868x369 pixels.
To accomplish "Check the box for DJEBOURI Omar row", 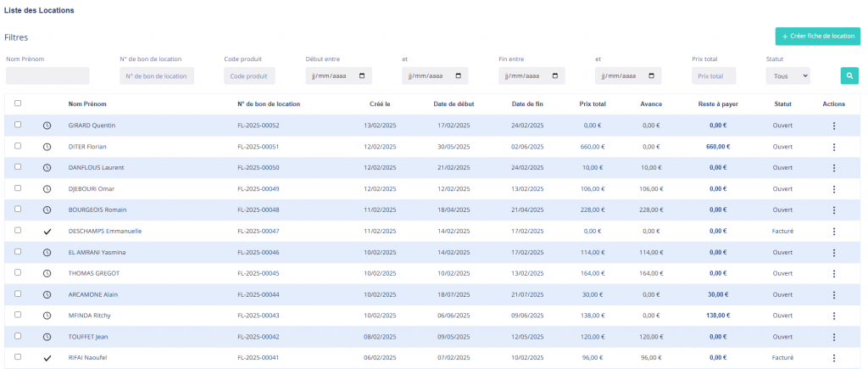I will [x=18, y=188].
